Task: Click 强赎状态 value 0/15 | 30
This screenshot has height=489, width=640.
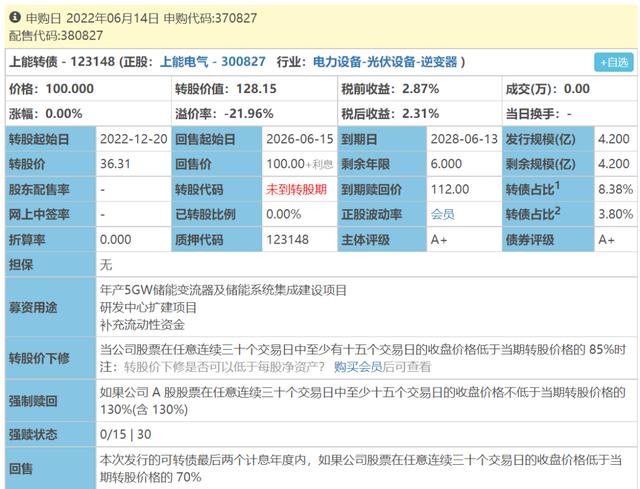Action: coord(125,434)
